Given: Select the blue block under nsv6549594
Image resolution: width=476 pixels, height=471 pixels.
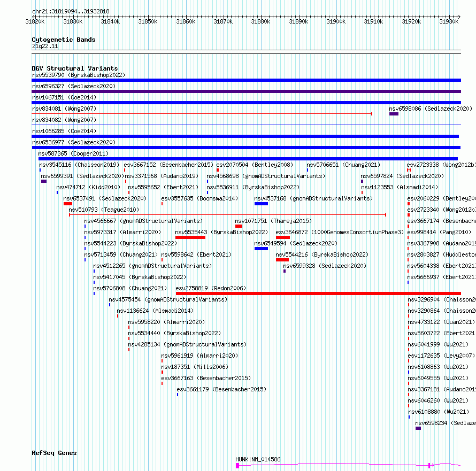Looking at the screenshot, I should click(x=261, y=249).
